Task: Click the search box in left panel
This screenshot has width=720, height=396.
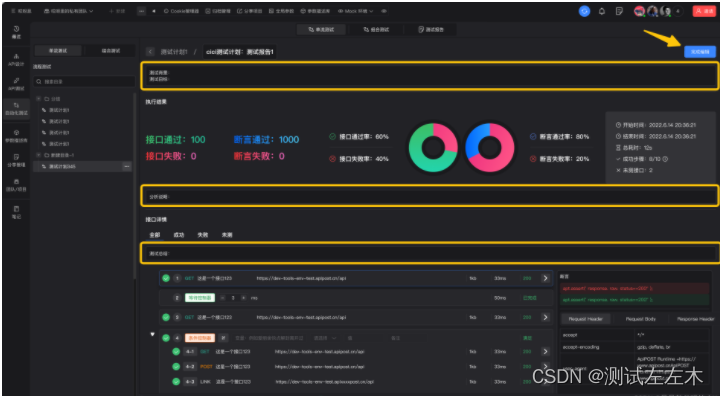Action: (84, 81)
